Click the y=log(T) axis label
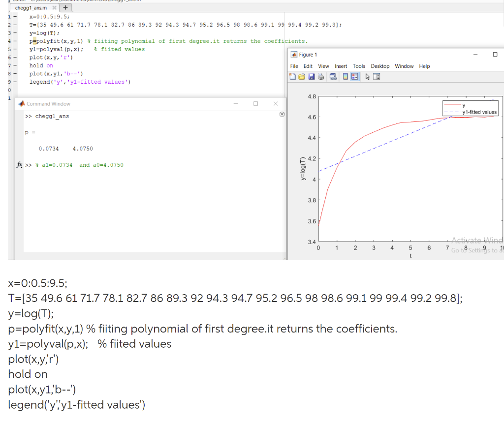The image size is (504, 425). click(303, 168)
